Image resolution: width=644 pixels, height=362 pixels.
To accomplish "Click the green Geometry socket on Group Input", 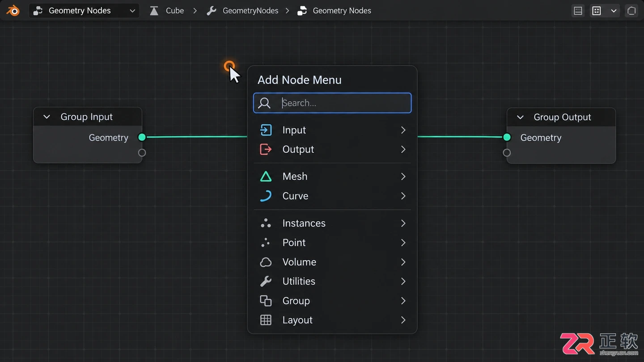I will (142, 137).
